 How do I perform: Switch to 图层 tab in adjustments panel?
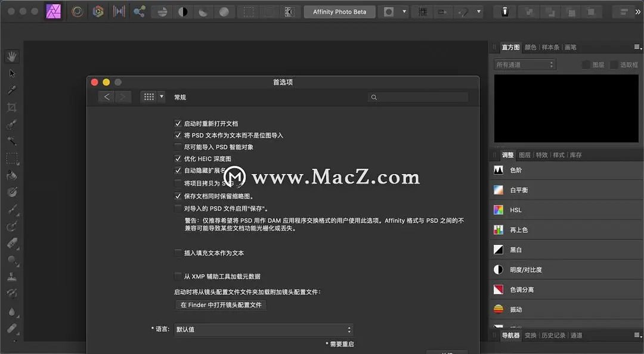525,155
